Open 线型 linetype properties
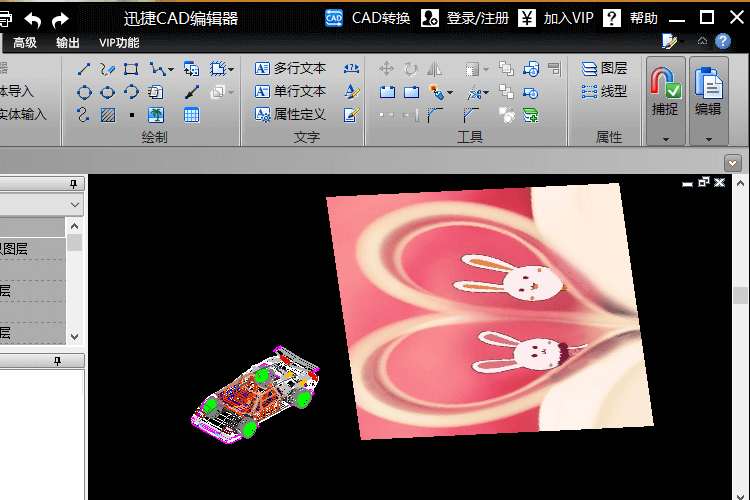Viewport: 750px width, 500px height. 604,91
